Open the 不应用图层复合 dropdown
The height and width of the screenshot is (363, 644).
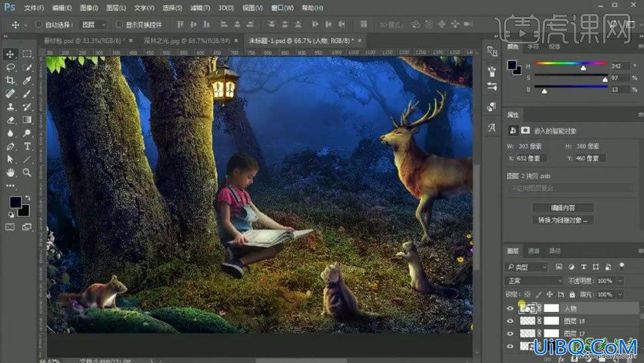click(570, 189)
